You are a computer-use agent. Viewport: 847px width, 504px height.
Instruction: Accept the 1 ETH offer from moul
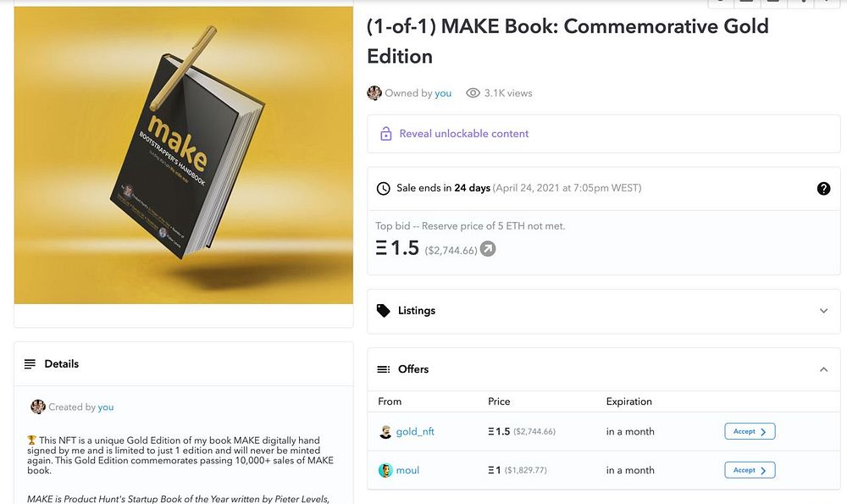point(750,470)
